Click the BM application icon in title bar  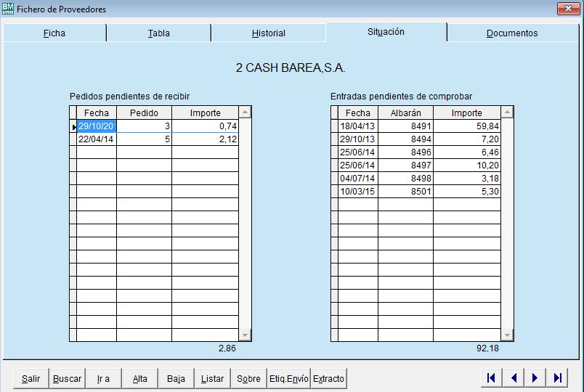8,9
